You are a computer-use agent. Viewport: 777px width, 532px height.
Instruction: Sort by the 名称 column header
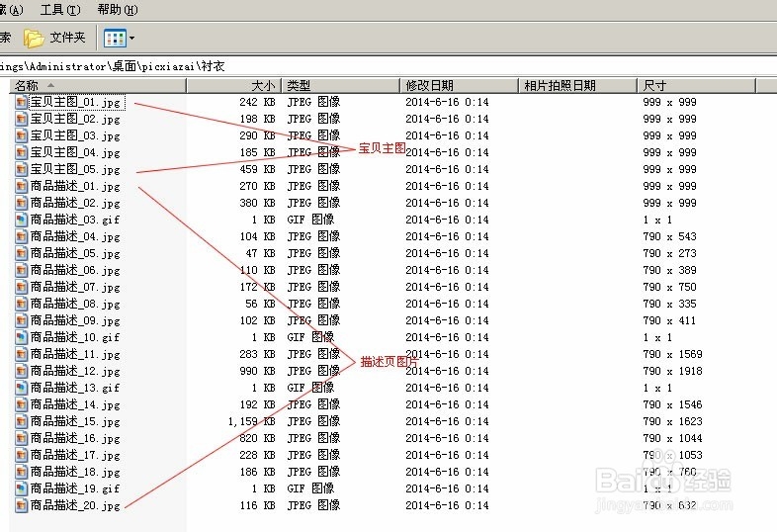coord(98,86)
